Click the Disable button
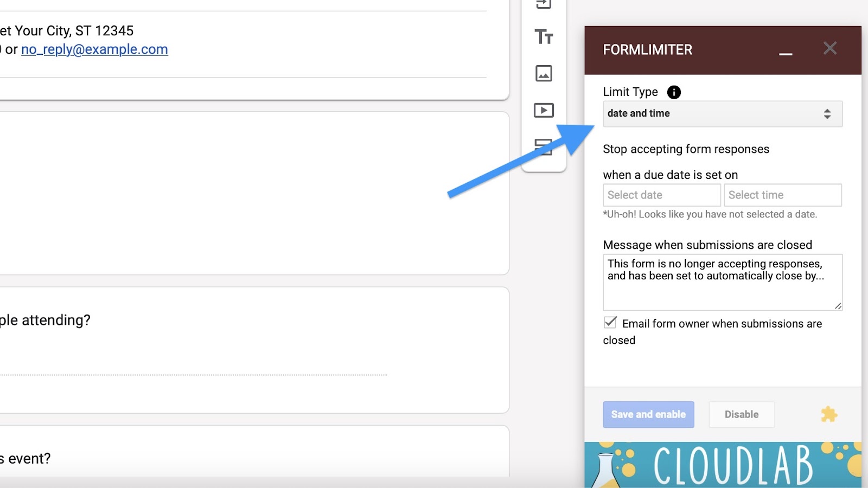Image resolution: width=868 pixels, height=488 pixels. (x=742, y=414)
